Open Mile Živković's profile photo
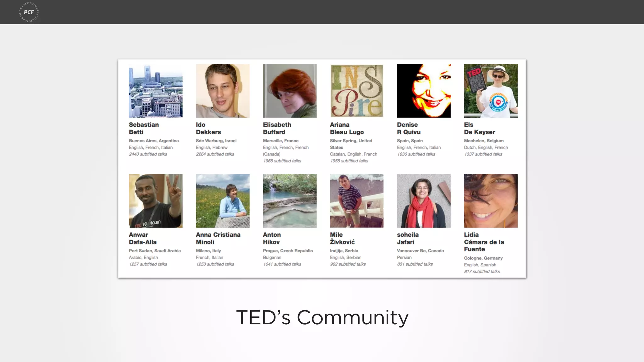Viewport: 644px width, 362px height. pyautogui.click(x=357, y=201)
